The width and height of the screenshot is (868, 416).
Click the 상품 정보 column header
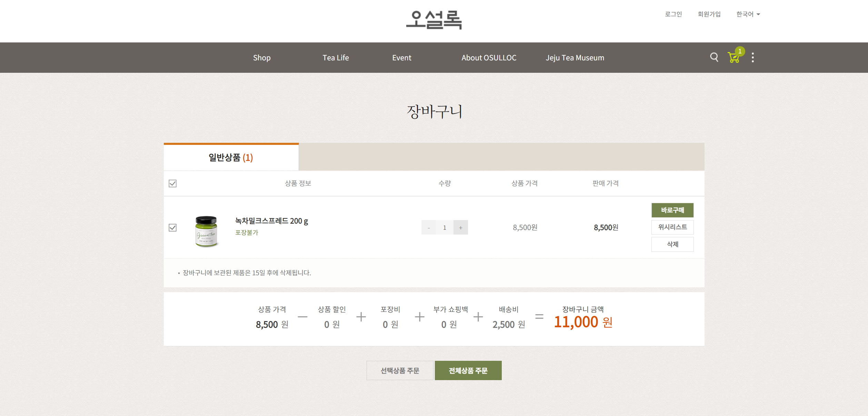tap(298, 183)
